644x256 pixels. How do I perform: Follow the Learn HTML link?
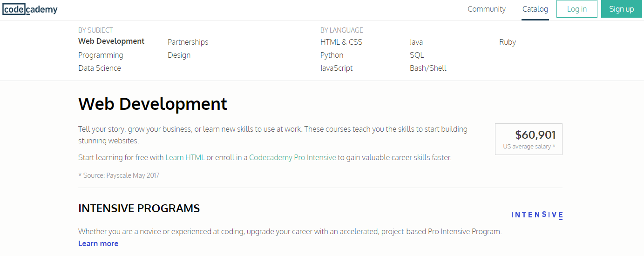[185, 157]
